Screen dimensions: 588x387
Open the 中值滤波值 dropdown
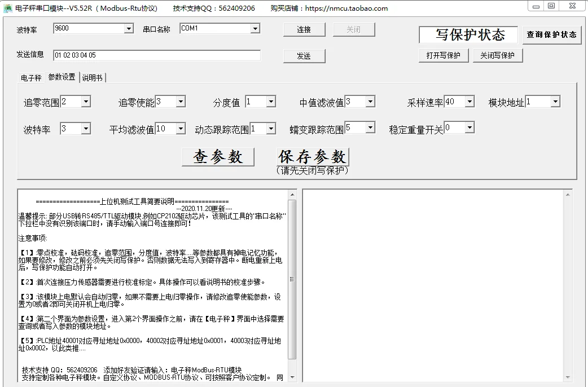tap(370, 102)
